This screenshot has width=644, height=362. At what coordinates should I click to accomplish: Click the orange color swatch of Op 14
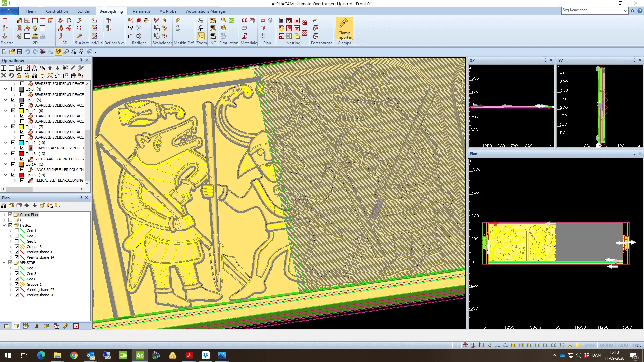21,164
